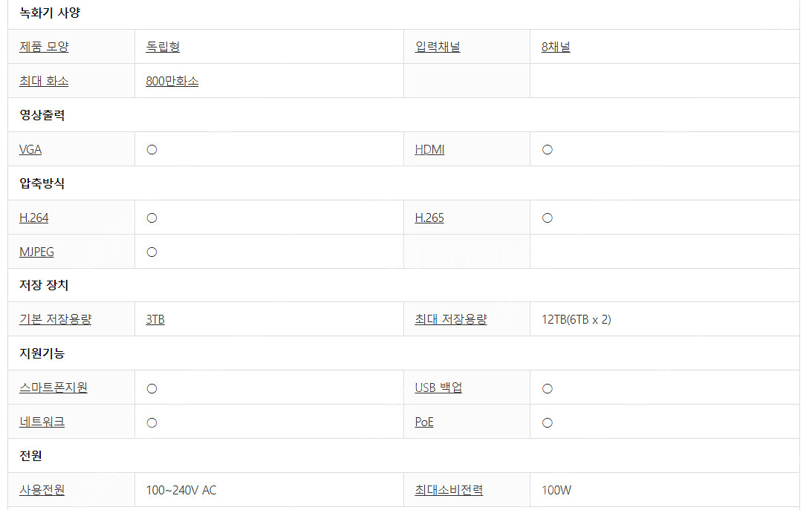812x510 pixels.
Task: Click the 800만화소 value link
Action: (172, 81)
